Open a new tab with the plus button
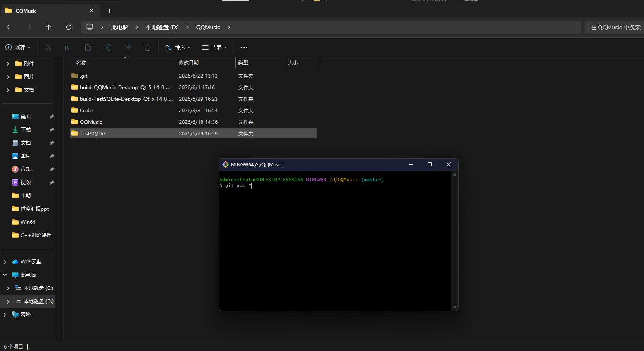The height and width of the screenshot is (351, 644). pyautogui.click(x=109, y=11)
